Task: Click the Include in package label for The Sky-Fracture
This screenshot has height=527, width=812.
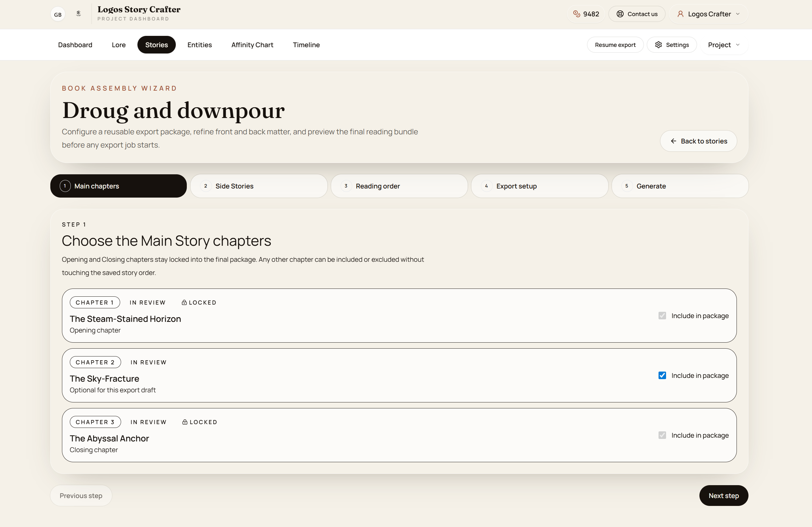Action: [700, 375]
